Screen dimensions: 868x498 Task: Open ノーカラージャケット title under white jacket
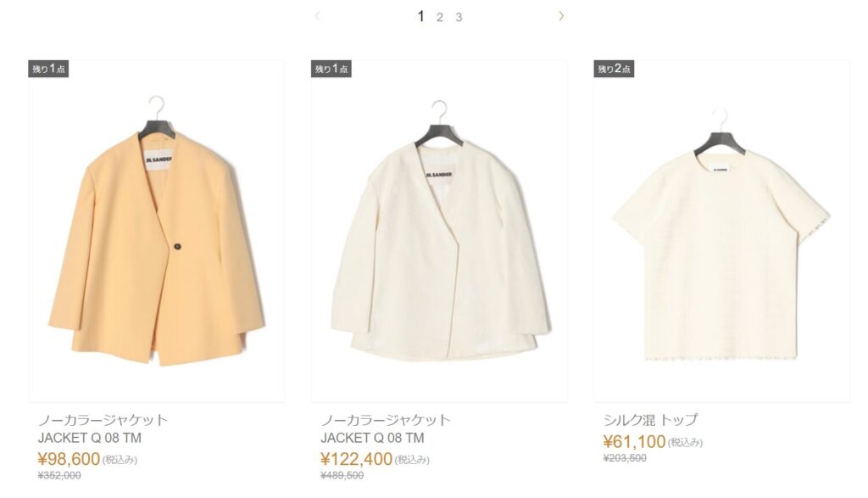pos(386,420)
